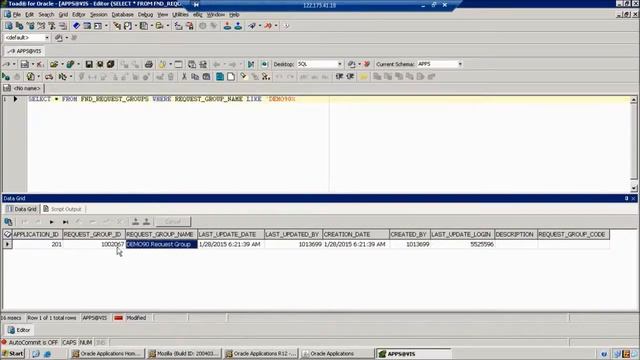The image size is (640, 360).
Task: Click the REQUEST_GROUP_ID column header
Action: tap(93, 234)
